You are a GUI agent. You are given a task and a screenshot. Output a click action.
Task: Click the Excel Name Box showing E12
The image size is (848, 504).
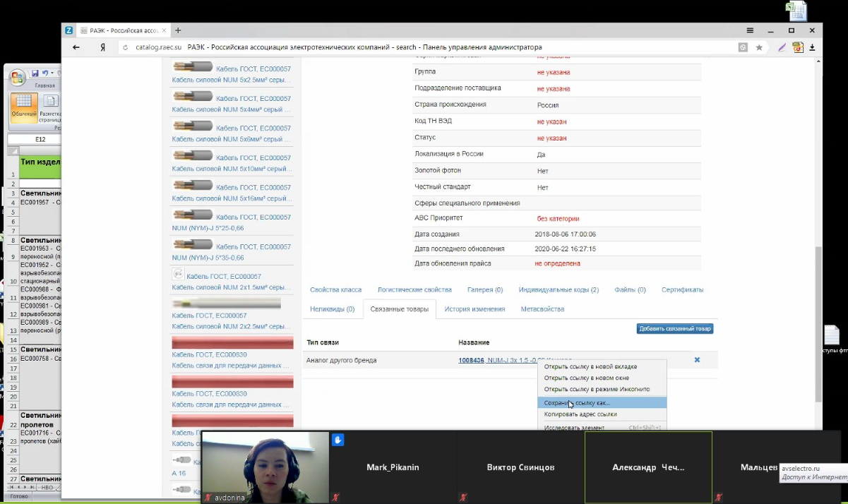[40, 139]
